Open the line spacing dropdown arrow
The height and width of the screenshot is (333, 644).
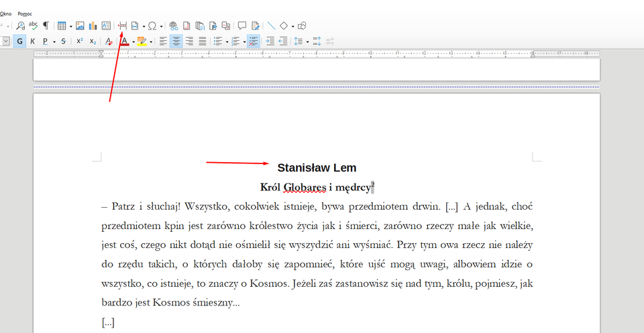coord(307,42)
